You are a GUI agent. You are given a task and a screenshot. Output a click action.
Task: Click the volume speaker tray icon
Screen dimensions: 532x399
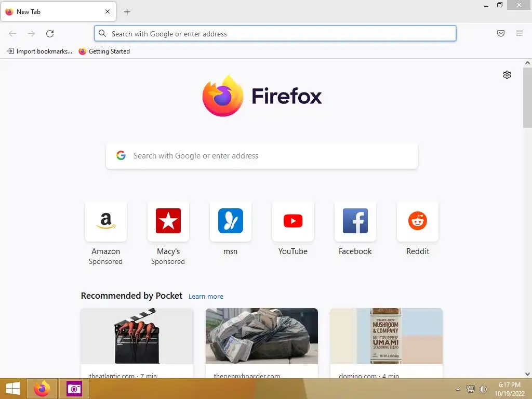tap(483, 389)
